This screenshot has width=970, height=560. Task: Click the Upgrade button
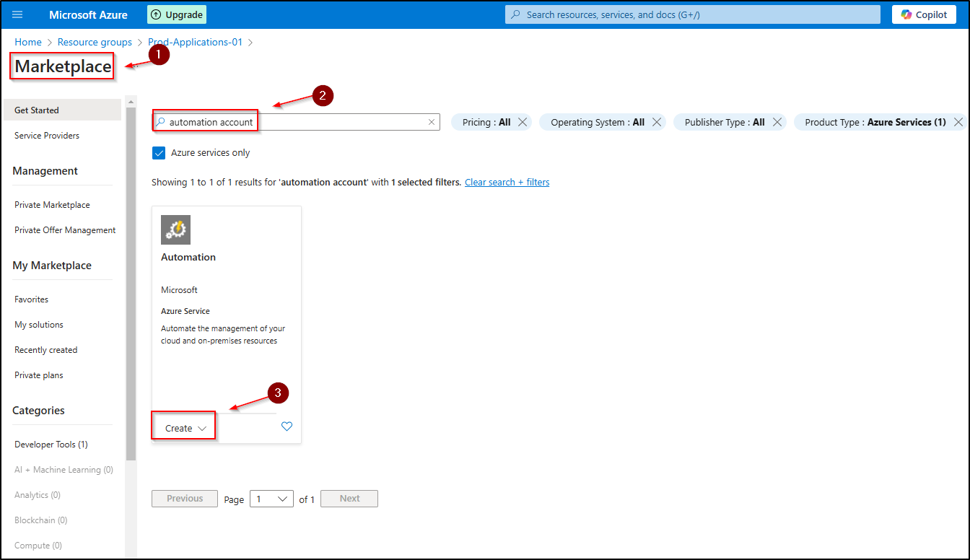pyautogui.click(x=177, y=14)
